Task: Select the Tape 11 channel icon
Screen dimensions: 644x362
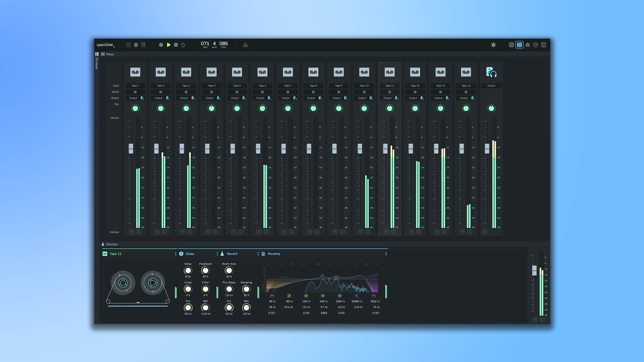Action: point(390,72)
